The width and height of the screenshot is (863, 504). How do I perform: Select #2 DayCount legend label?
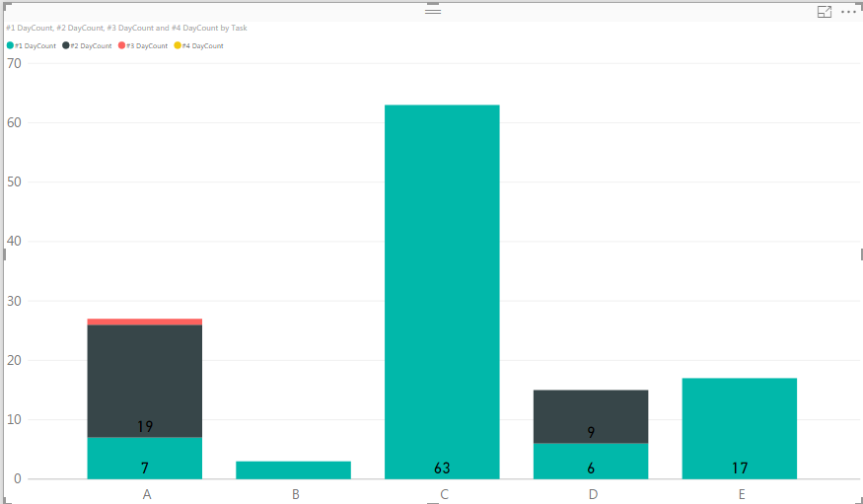91,46
